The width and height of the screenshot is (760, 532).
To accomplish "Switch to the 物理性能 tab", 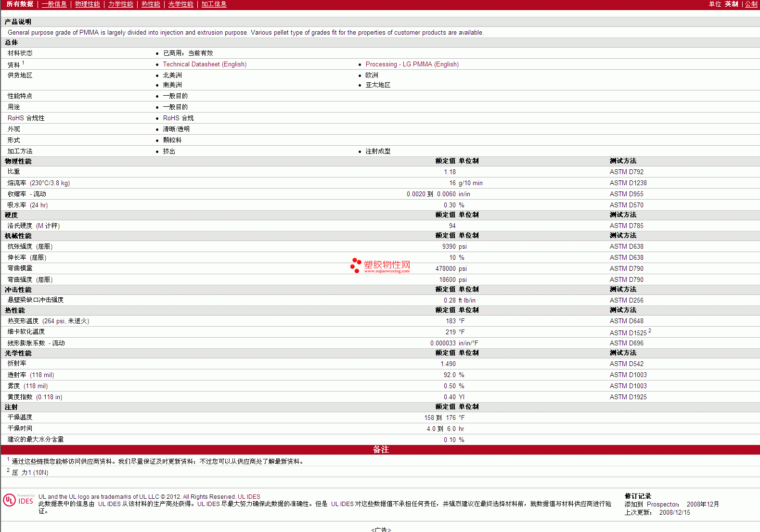I will [87, 4].
